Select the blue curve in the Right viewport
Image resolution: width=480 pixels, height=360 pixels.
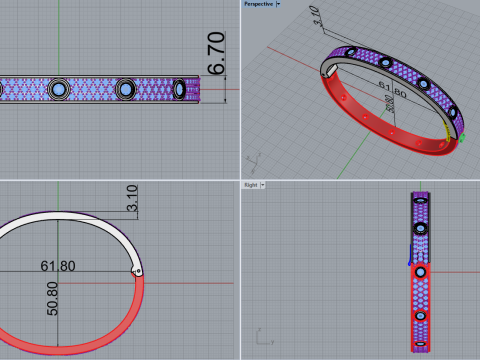410,255
